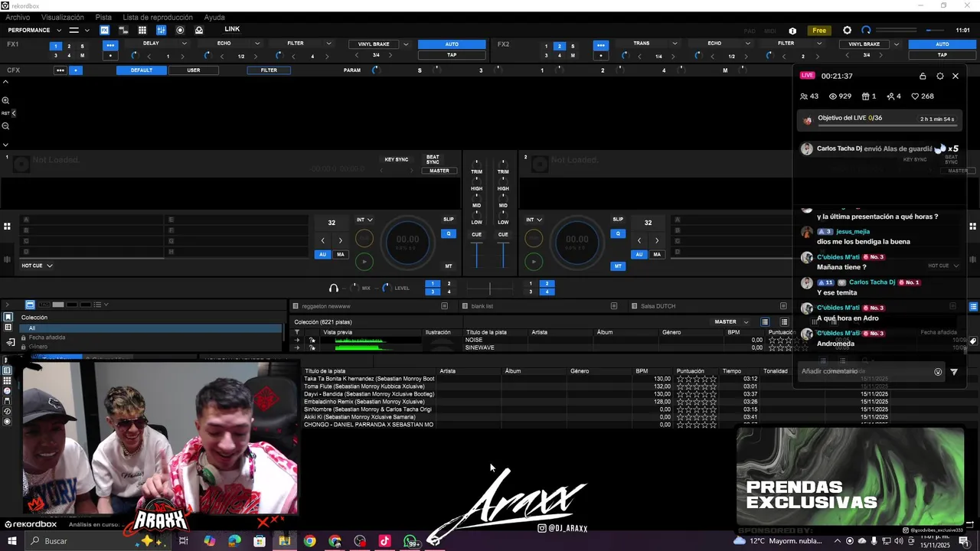Click the send comment arrow icon
Screen dimensions: 980x551
click(x=954, y=372)
